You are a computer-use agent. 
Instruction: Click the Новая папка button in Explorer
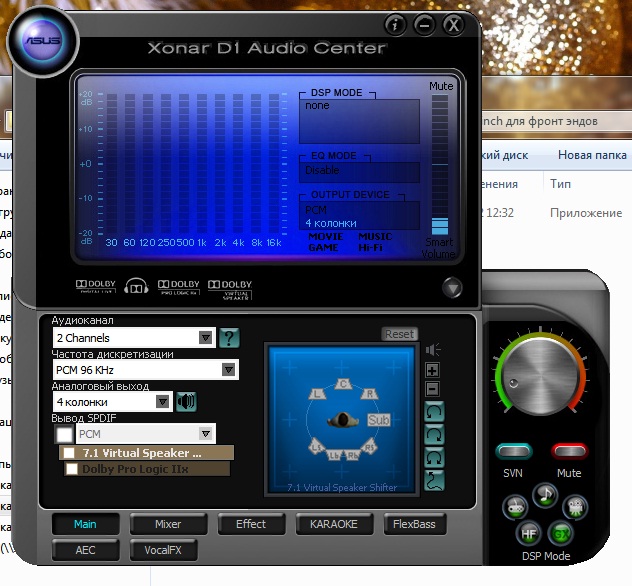(x=592, y=155)
